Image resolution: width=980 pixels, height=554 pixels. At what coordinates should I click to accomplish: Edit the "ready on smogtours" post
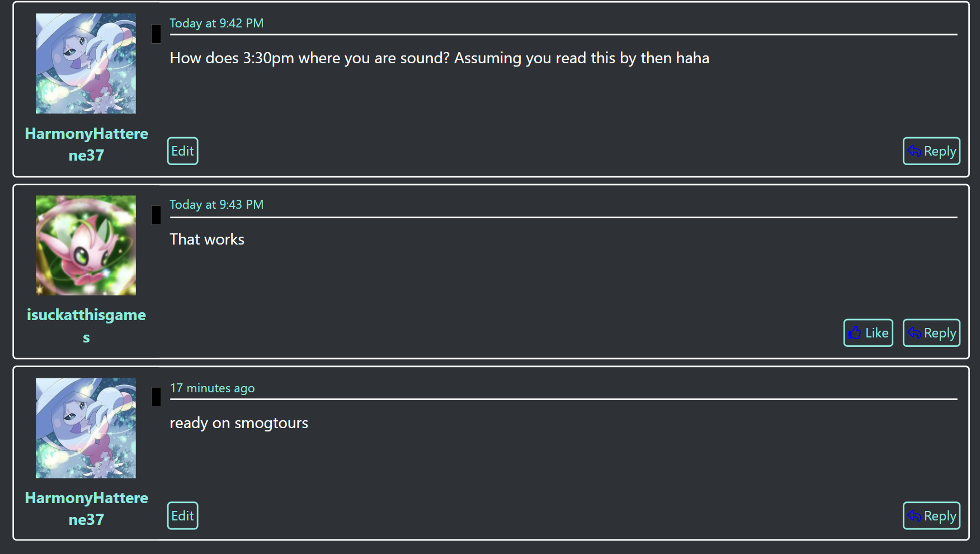point(182,516)
